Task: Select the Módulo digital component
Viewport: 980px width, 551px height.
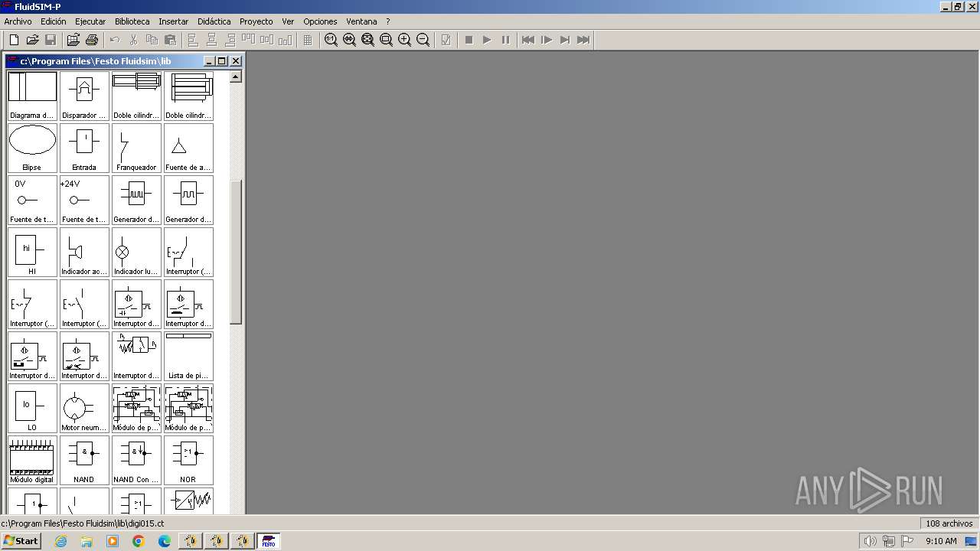Action: pyautogui.click(x=32, y=461)
